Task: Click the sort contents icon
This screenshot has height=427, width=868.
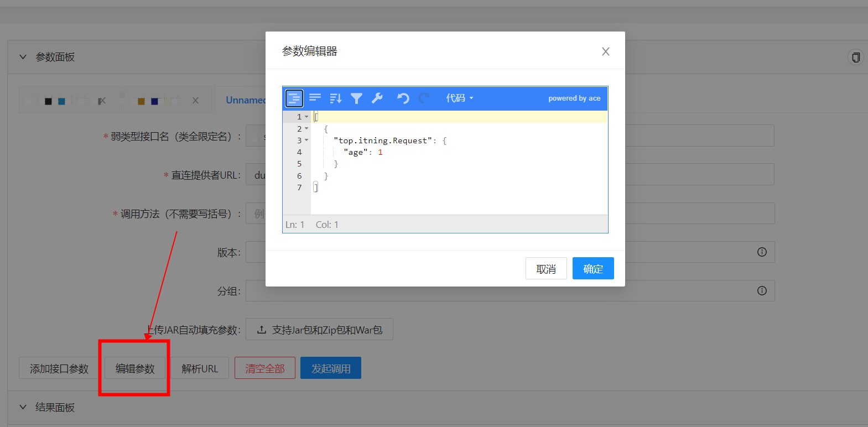Action: click(336, 98)
